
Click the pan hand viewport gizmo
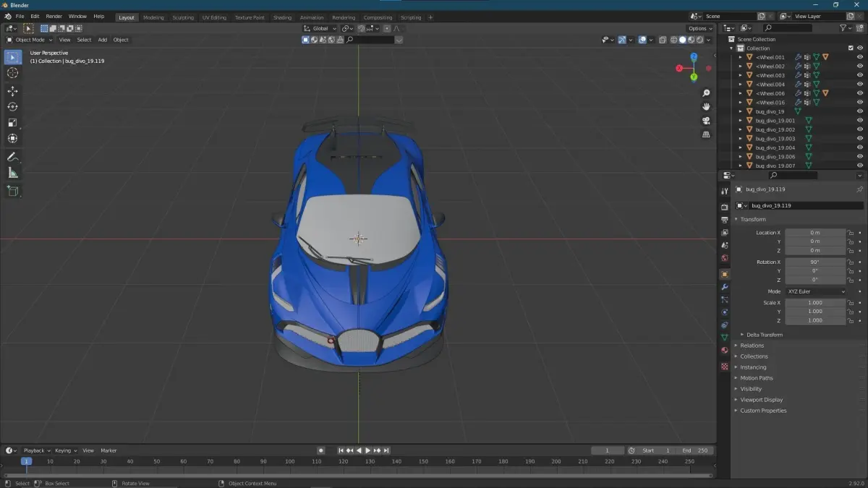(x=707, y=106)
